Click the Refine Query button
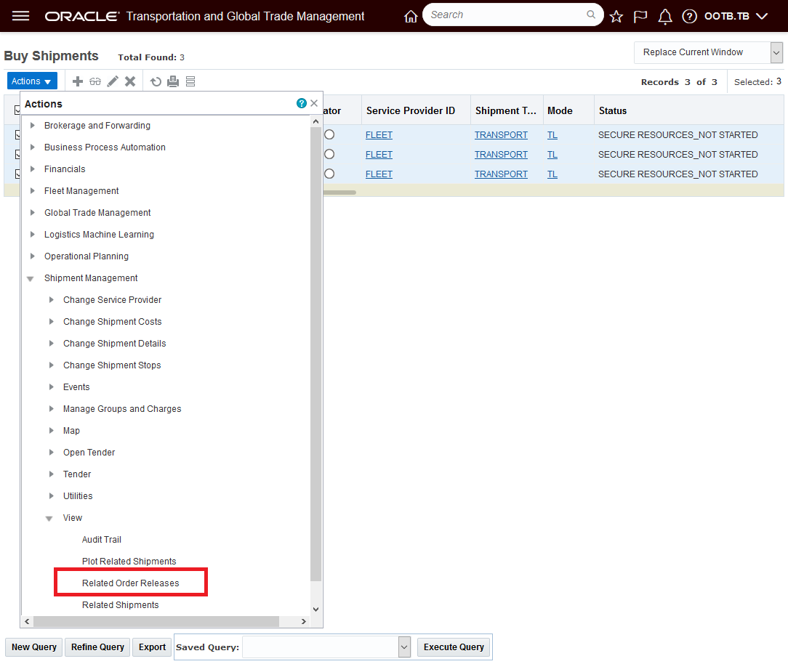The height and width of the screenshot is (672, 788). click(x=97, y=647)
